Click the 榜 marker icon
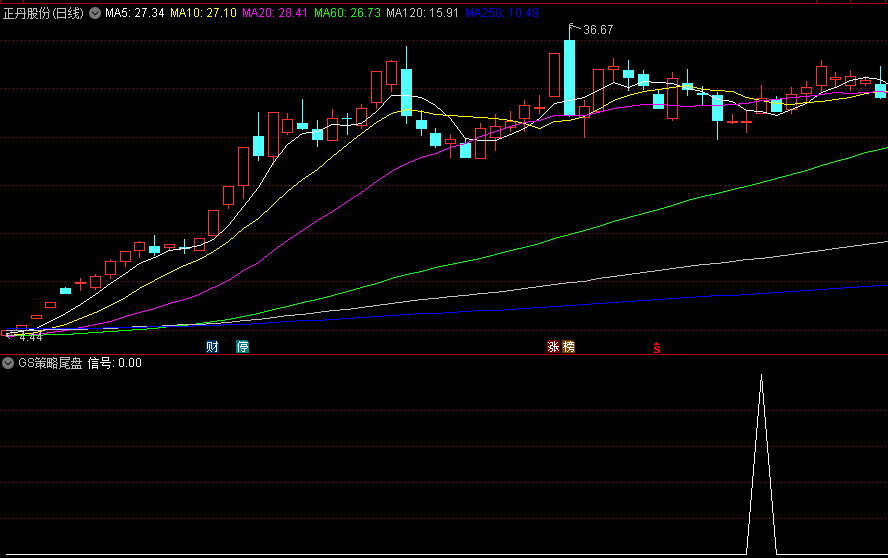The image size is (888, 558). [568, 347]
